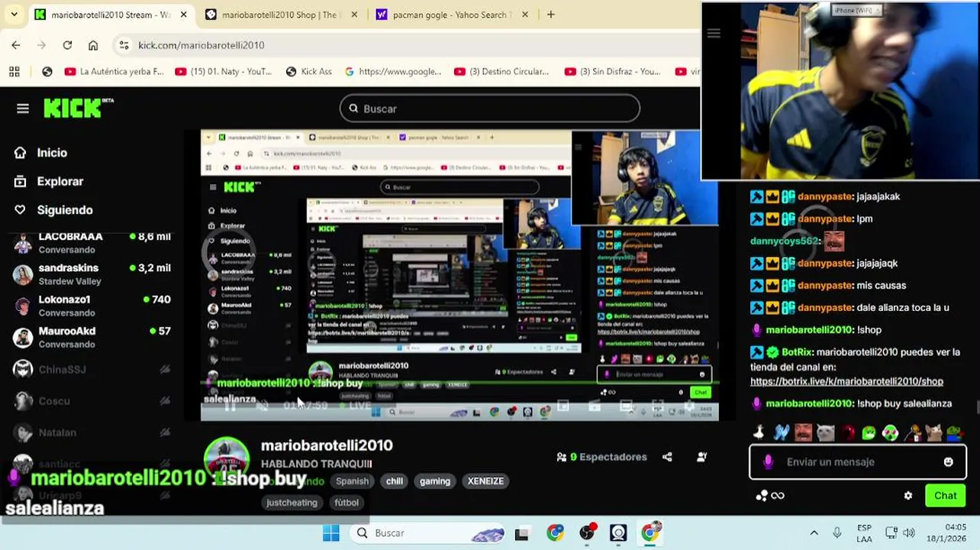Insert the white goose emote
Screen dimensions: 980x550
759,432
